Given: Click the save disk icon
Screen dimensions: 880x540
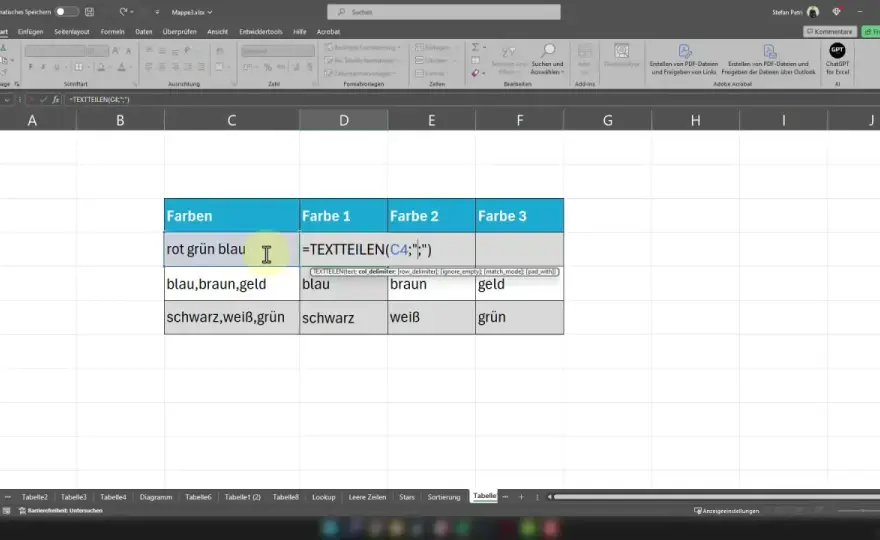Looking at the screenshot, I should tap(89, 12).
